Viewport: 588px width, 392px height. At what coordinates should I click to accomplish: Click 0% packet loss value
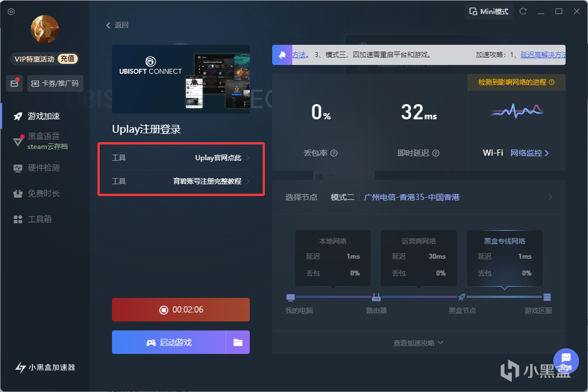(321, 112)
